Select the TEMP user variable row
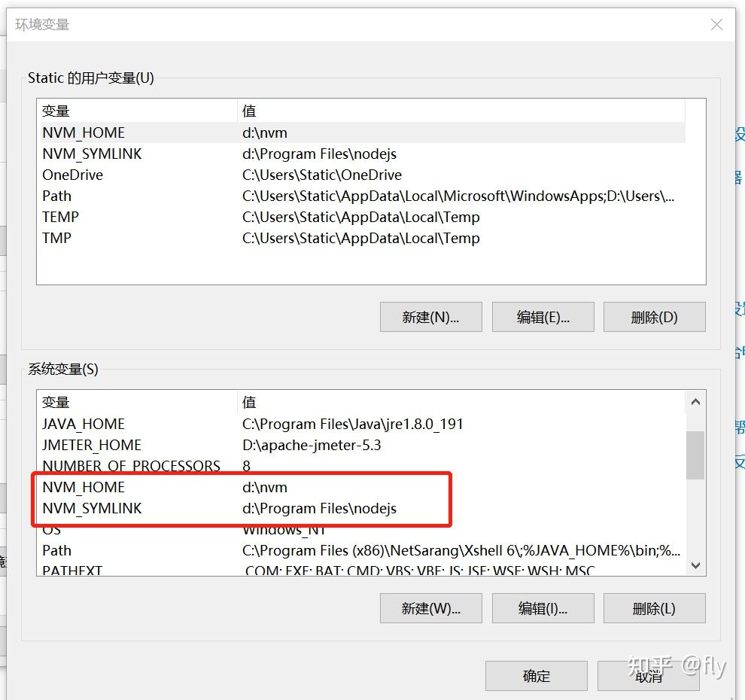This screenshot has height=700, width=745. tap(226, 217)
